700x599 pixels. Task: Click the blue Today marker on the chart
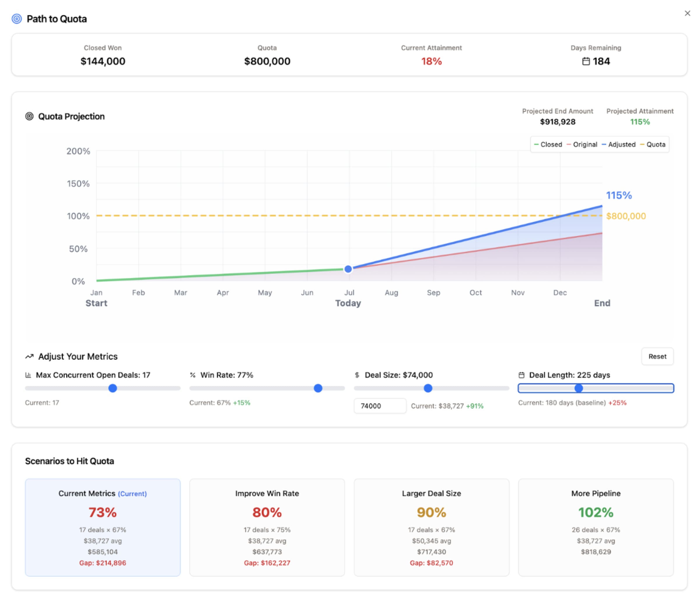pyautogui.click(x=348, y=269)
